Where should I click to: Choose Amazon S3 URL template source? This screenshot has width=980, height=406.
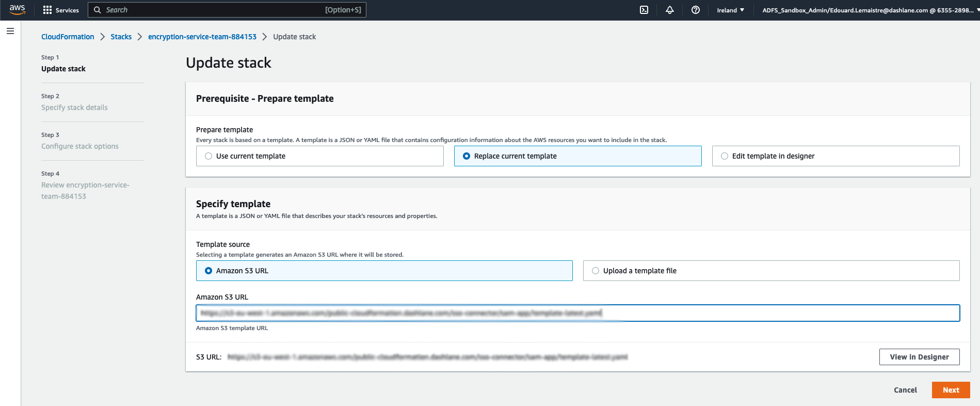tap(384, 271)
